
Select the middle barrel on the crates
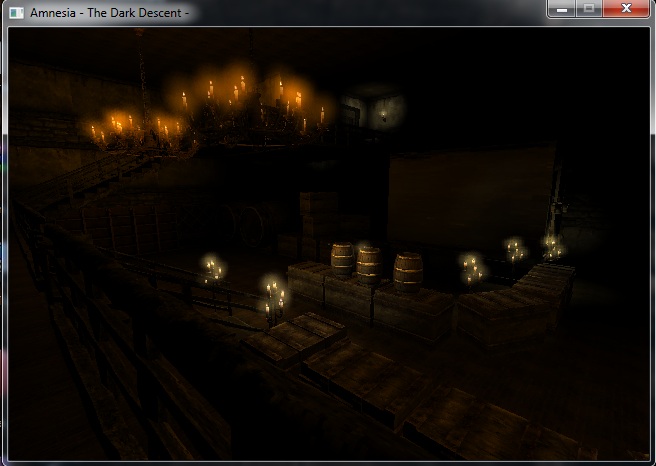pos(369,264)
